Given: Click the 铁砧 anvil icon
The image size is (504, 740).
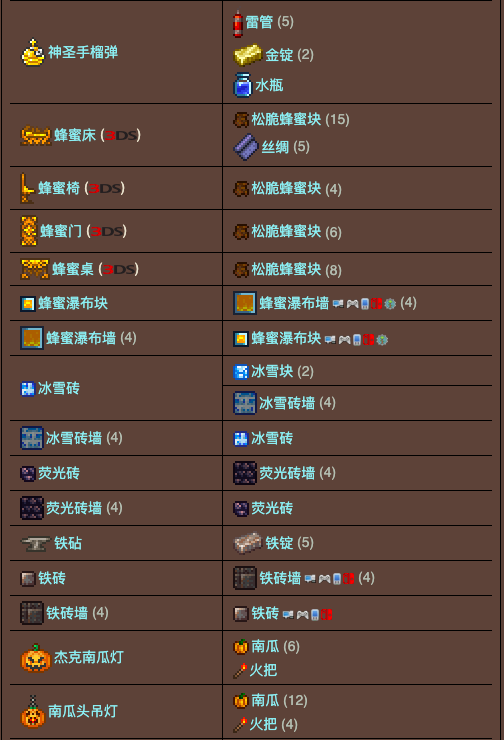Looking at the screenshot, I should [x=36, y=544].
